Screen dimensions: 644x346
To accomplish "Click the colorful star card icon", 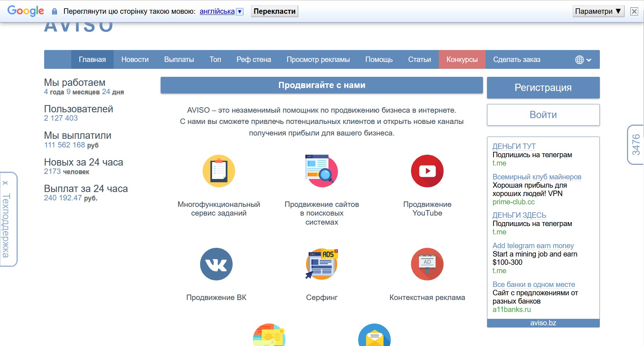I will pyautogui.click(x=269, y=335).
